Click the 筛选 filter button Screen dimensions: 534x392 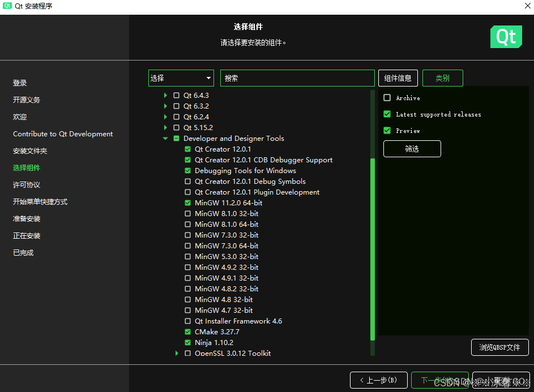click(412, 149)
